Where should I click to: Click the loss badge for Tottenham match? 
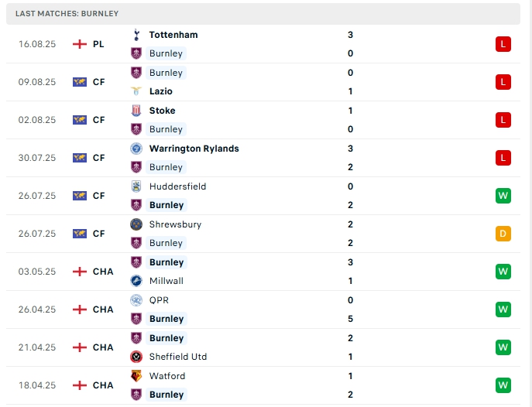coord(503,44)
